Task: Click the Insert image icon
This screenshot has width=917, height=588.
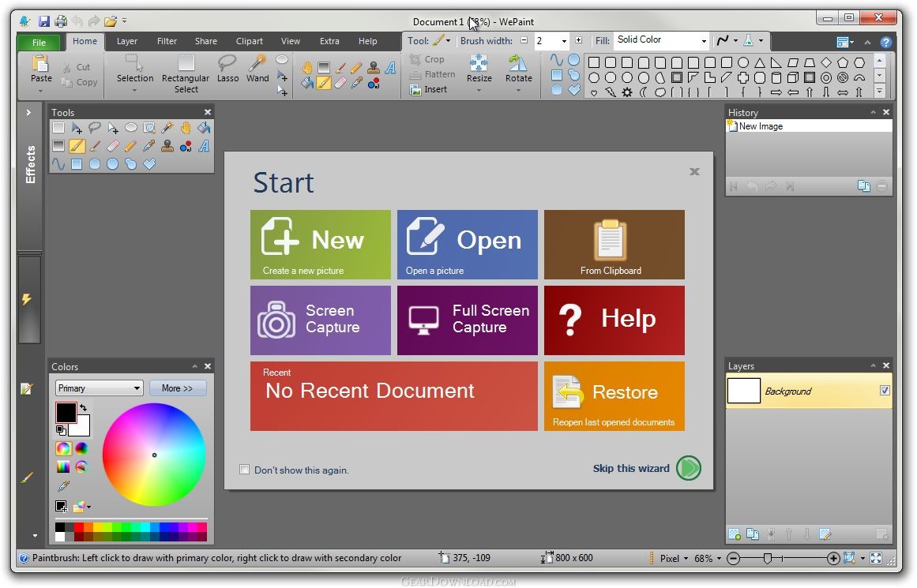Action: click(x=428, y=89)
